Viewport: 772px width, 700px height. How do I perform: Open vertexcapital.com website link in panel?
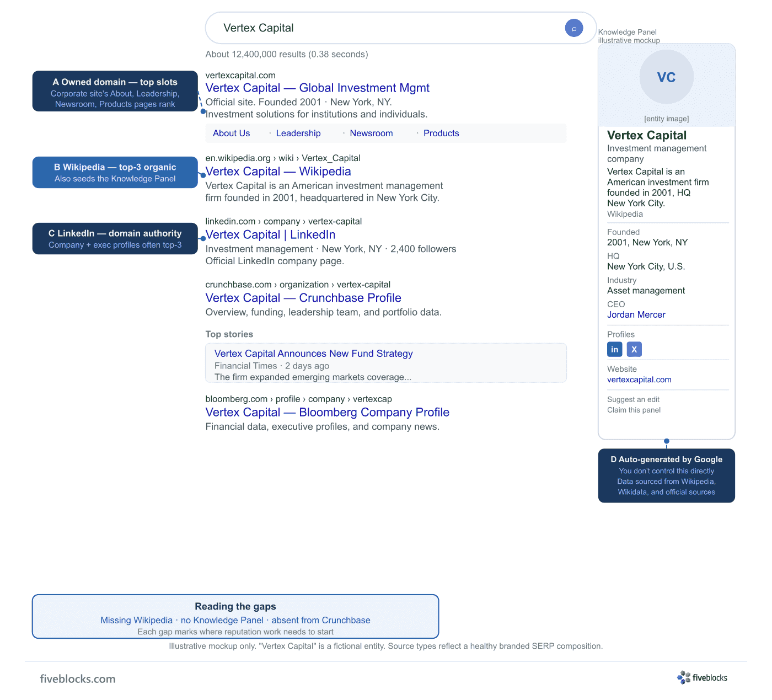[x=639, y=380]
